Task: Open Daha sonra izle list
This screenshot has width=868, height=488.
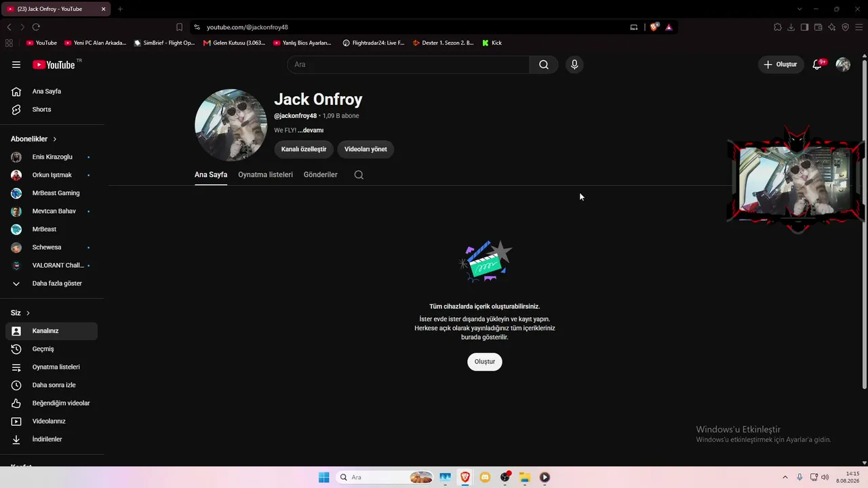Action: [x=52, y=385]
